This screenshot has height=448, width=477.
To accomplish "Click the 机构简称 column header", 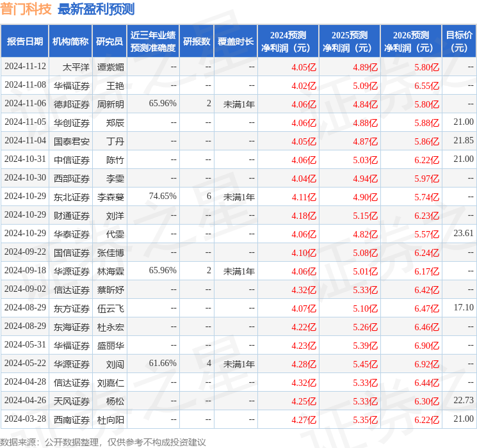I will point(70,42).
